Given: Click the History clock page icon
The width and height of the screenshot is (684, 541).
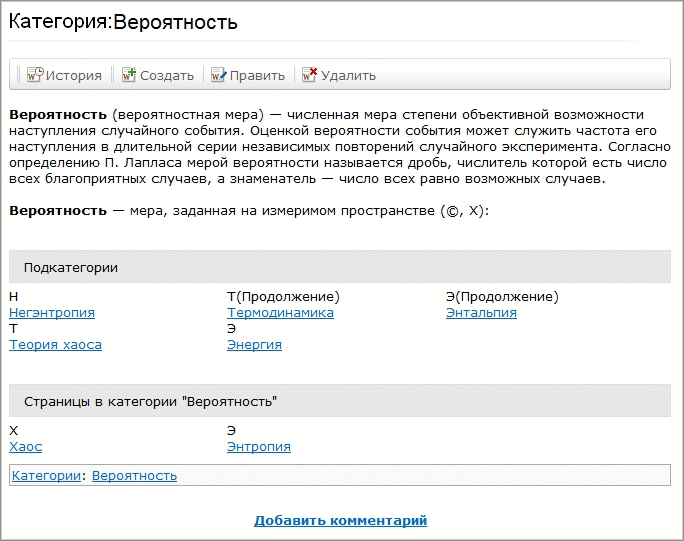Looking at the screenshot, I should point(34,75).
